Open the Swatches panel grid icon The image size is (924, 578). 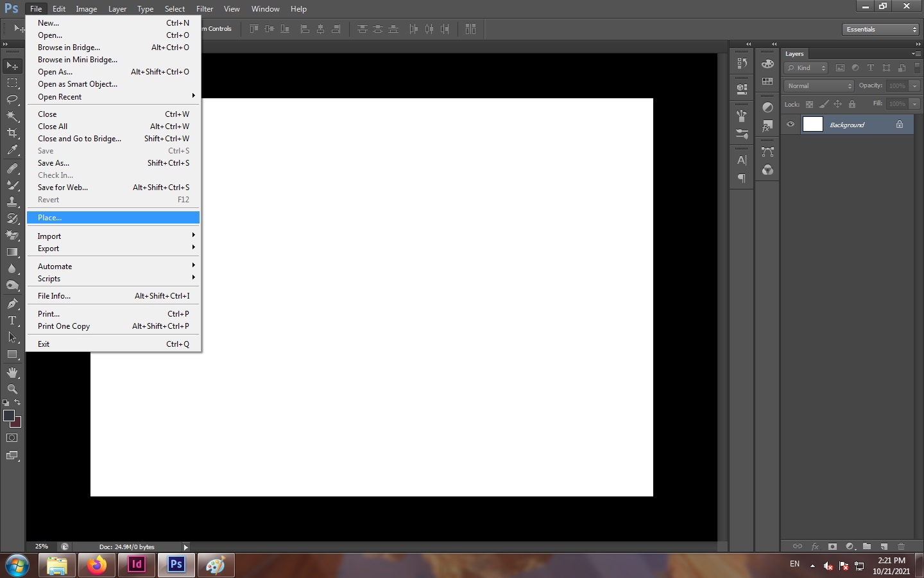tap(767, 82)
